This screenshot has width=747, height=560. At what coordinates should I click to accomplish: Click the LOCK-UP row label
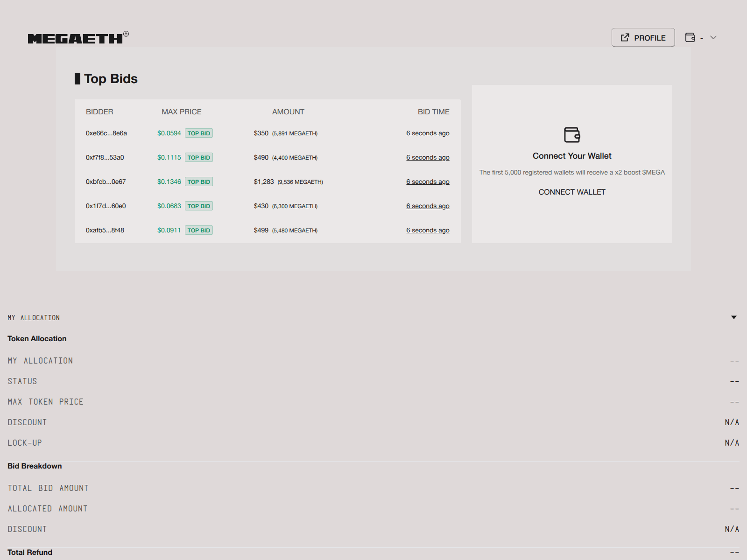(x=25, y=443)
